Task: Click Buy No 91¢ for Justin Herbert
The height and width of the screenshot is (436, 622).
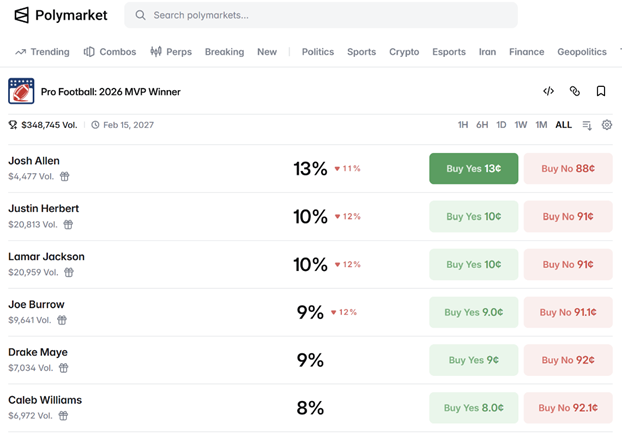Action: (568, 217)
